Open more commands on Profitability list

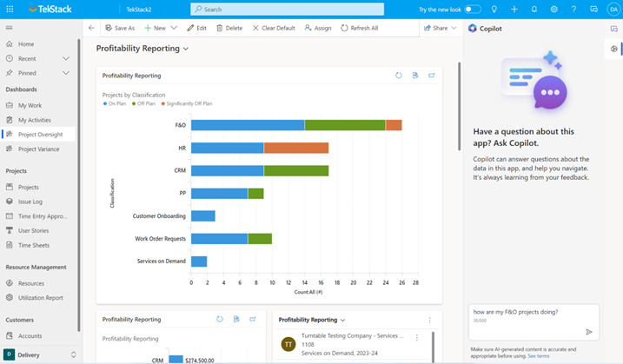point(429,320)
